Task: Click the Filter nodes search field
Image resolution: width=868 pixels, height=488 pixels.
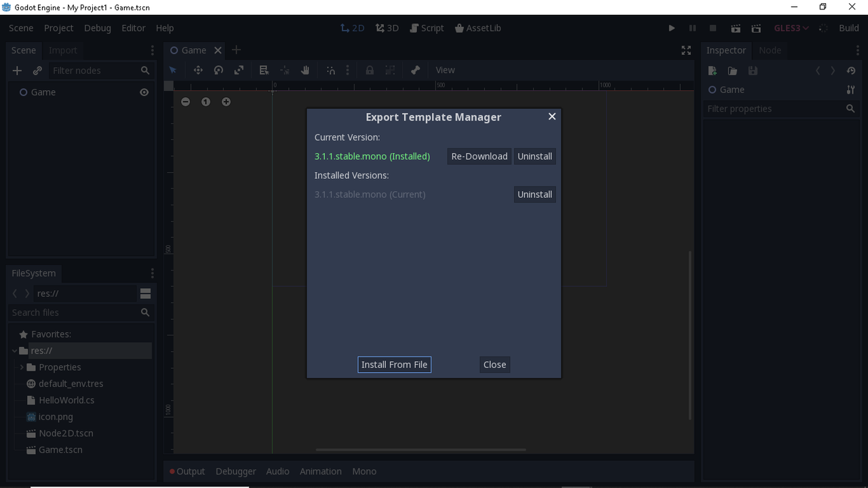Action: (100, 70)
